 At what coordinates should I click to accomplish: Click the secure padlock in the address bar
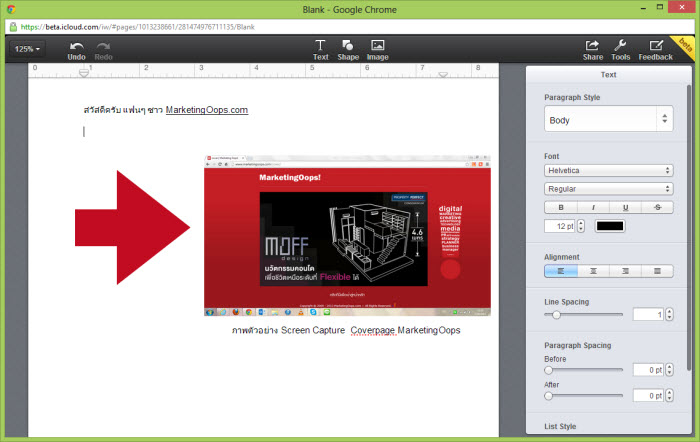tap(13, 27)
